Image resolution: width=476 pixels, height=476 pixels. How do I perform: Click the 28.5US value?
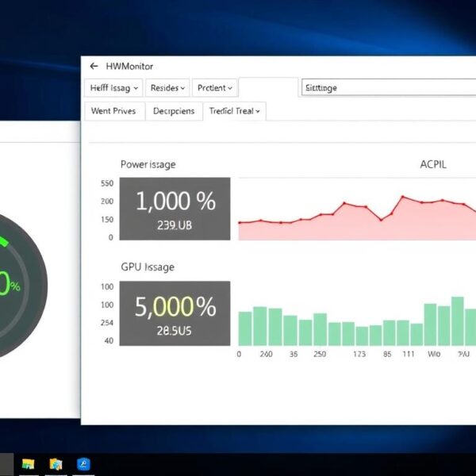click(175, 331)
